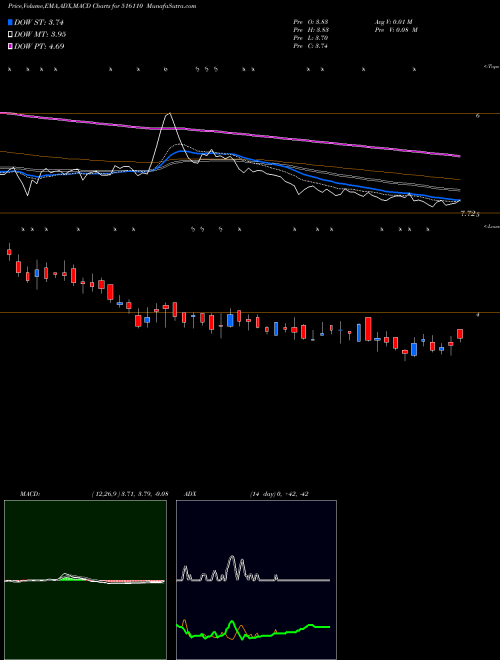Viewport: 500px width, 660px height.
Task: Open the green MACD indicator chart
Action: pos(85,580)
